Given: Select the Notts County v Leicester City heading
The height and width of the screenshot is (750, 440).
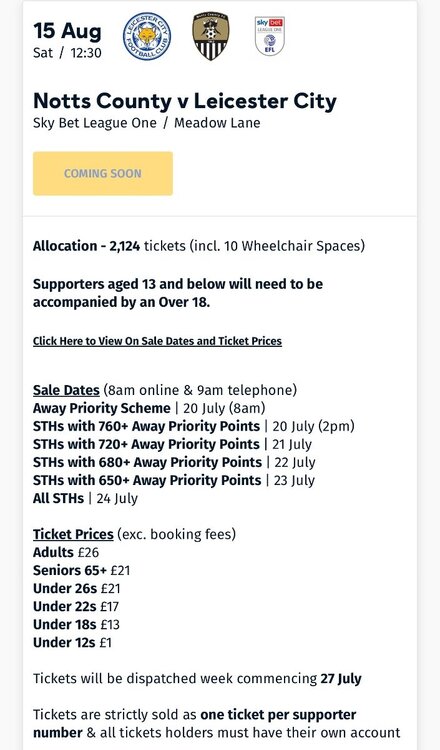Looking at the screenshot, I should [x=185, y=101].
